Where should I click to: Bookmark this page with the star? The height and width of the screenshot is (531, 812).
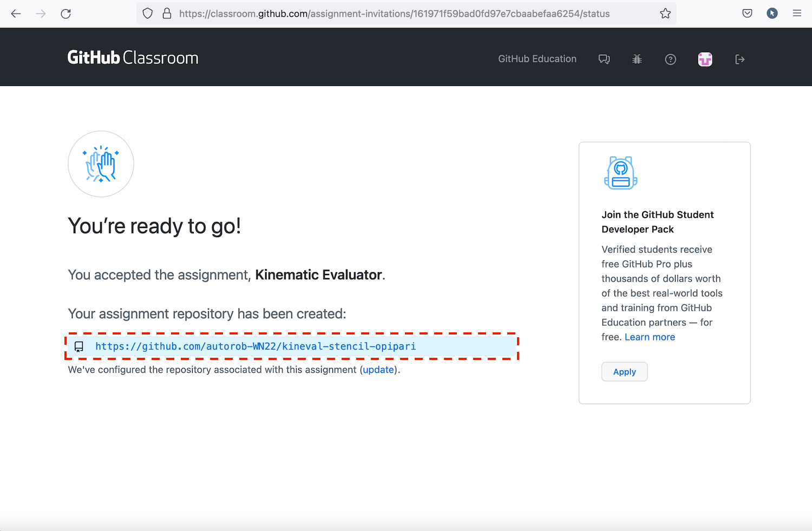coord(665,14)
